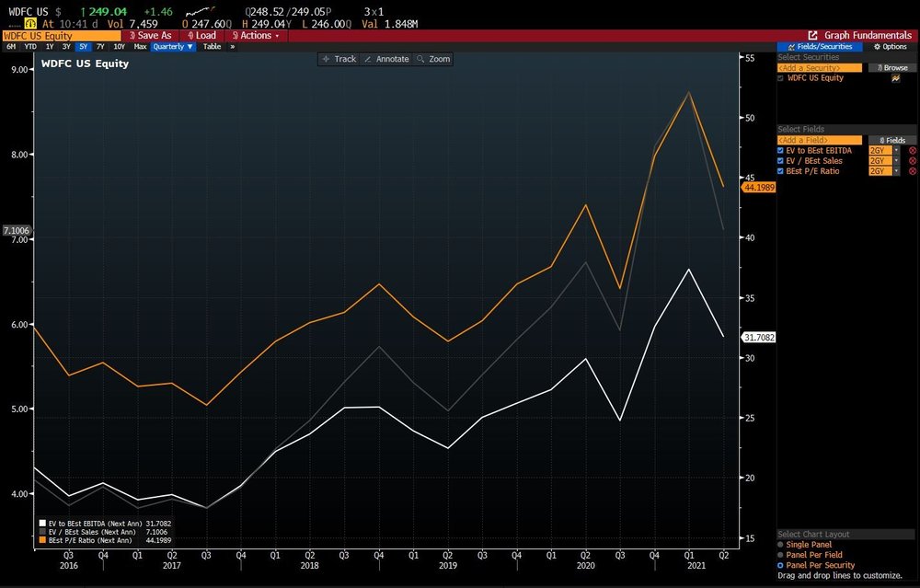Screen dimensions: 920x588
Task: Click the Load button
Action: pyautogui.click(x=201, y=35)
